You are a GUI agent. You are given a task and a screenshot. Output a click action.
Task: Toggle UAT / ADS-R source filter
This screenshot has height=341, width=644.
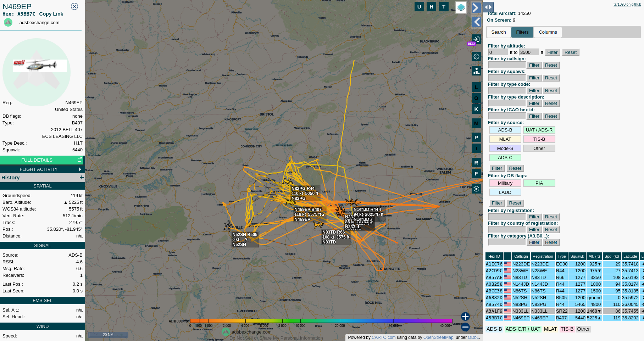pos(539,130)
